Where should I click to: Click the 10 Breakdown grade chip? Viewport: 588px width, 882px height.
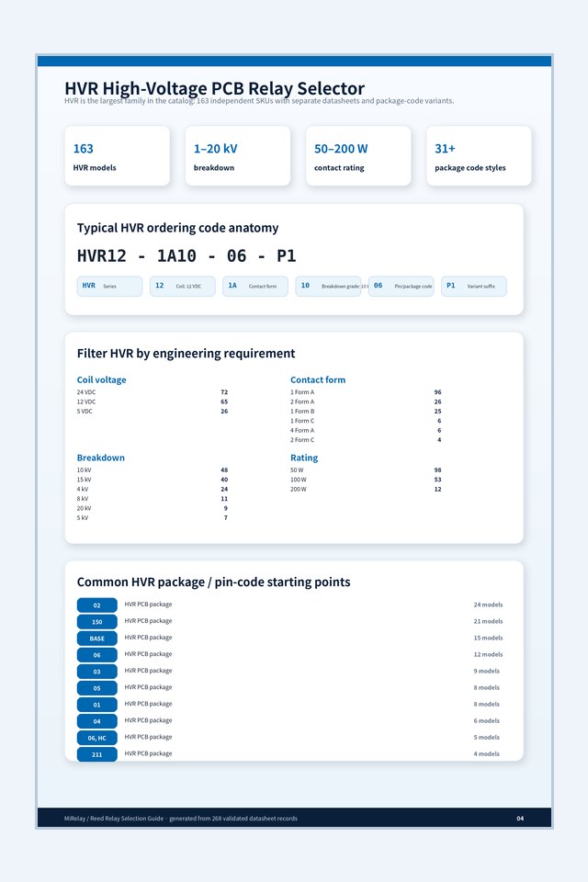coord(328,286)
